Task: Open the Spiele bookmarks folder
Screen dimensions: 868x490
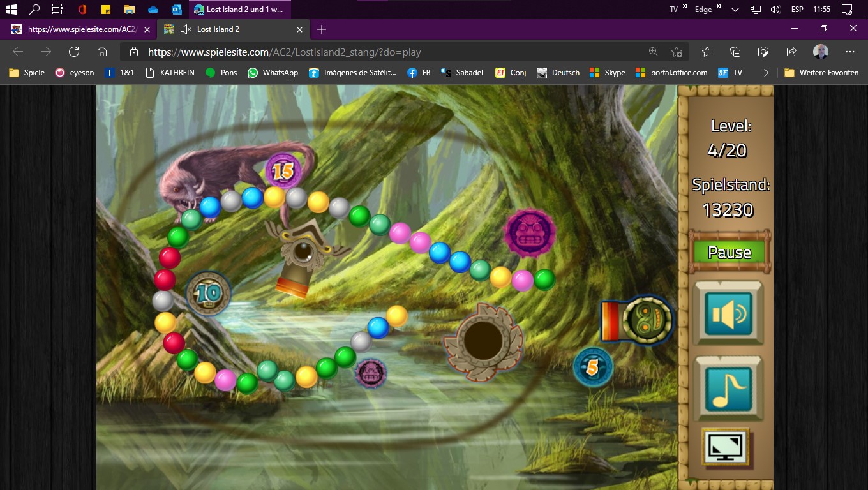Action: tap(27, 73)
